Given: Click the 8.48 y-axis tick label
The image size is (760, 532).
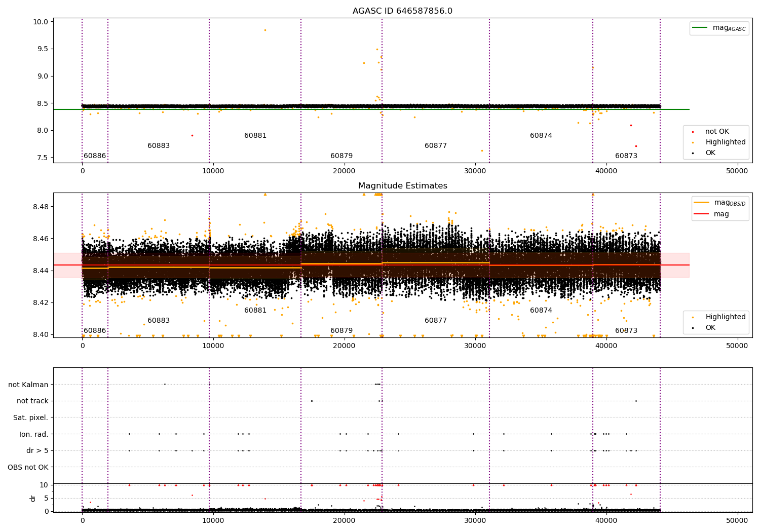Looking at the screenshot, I should click(41, 207).
